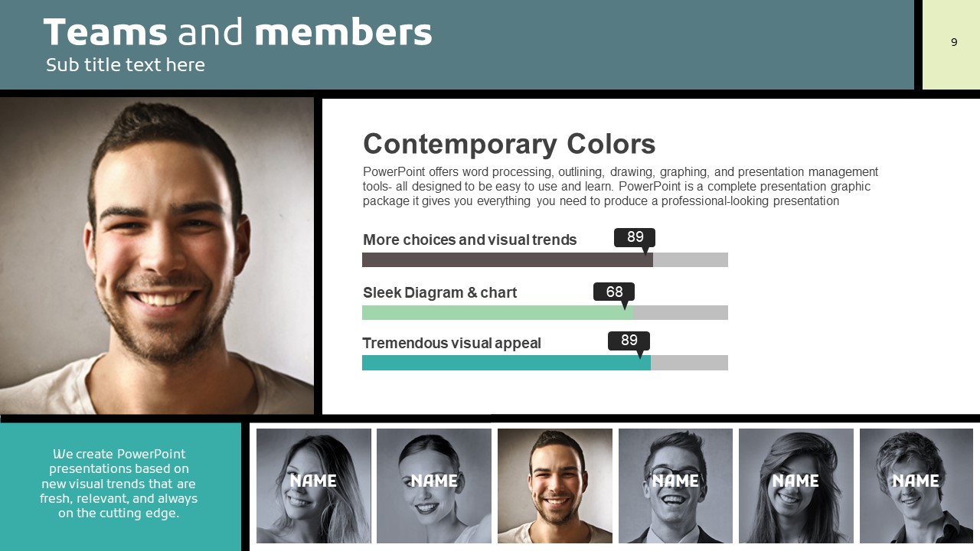This screenshot has height=551, width=980.
Task: Click the dark progress bar under More choices
Action: (x=507, y=260)
